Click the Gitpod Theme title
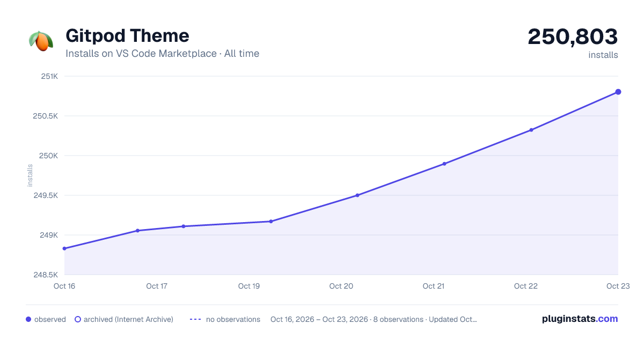 tap(127, 36)
